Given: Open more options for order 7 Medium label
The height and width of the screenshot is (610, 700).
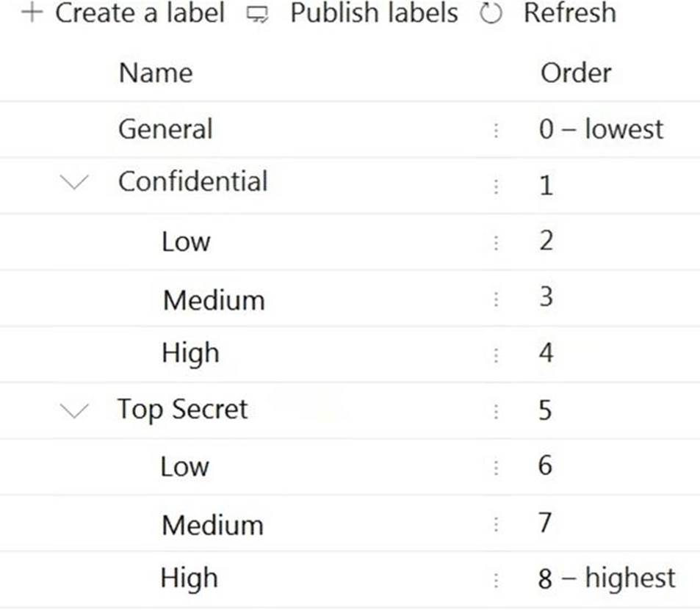Looking at the screenshot, I should tap(496, 524).
